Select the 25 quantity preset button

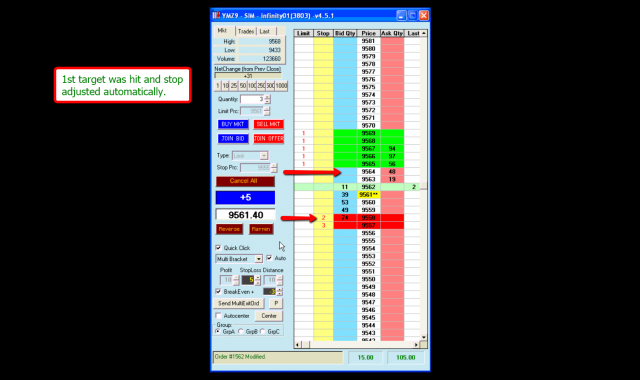click(x=233, y=86)
